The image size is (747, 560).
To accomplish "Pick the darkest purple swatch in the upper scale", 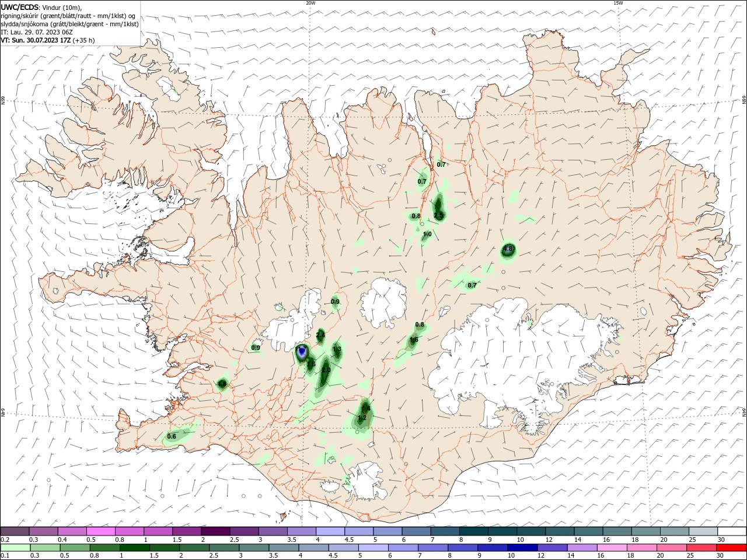I will (x=215, y=531).
